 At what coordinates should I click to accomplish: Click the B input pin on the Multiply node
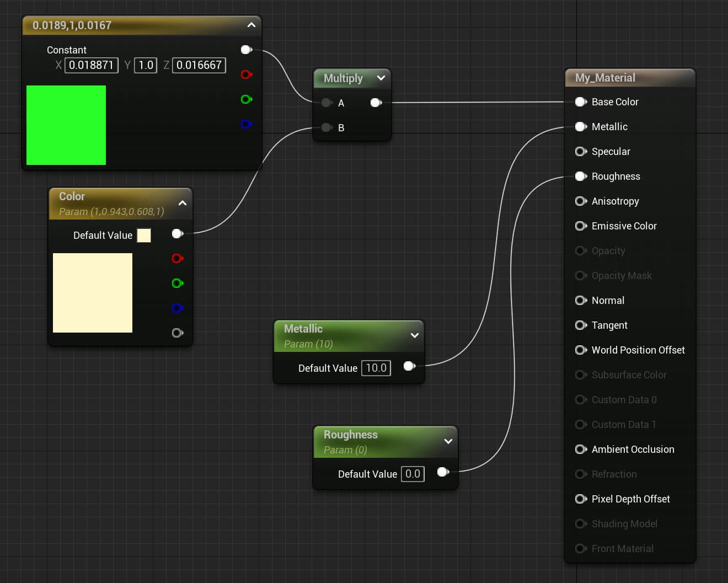coord(326,127)
